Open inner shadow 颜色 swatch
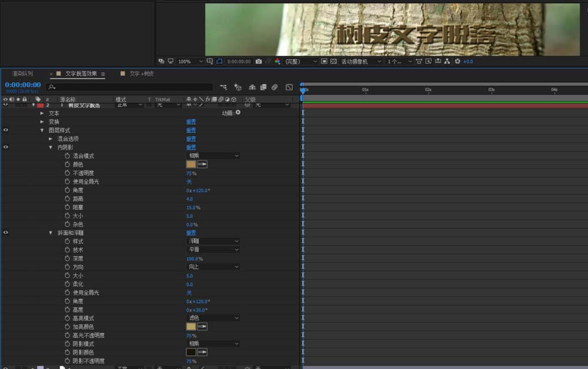The image size is (588, 369). click(x=191, y=164)
